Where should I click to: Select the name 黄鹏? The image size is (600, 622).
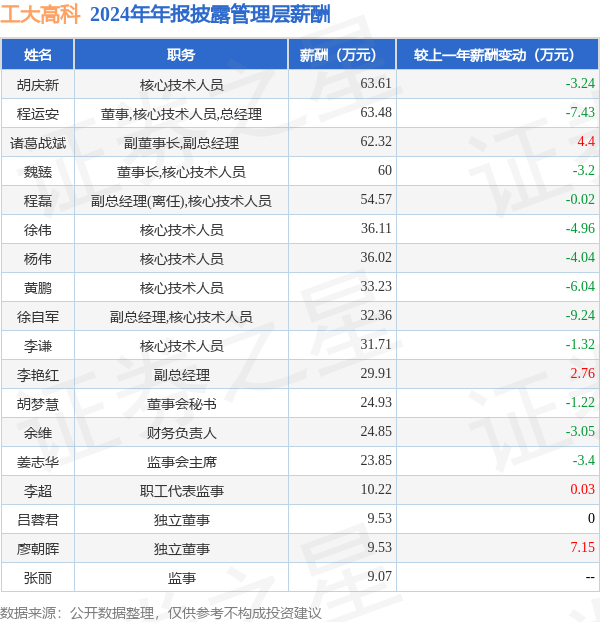click(x=38, y=288)
